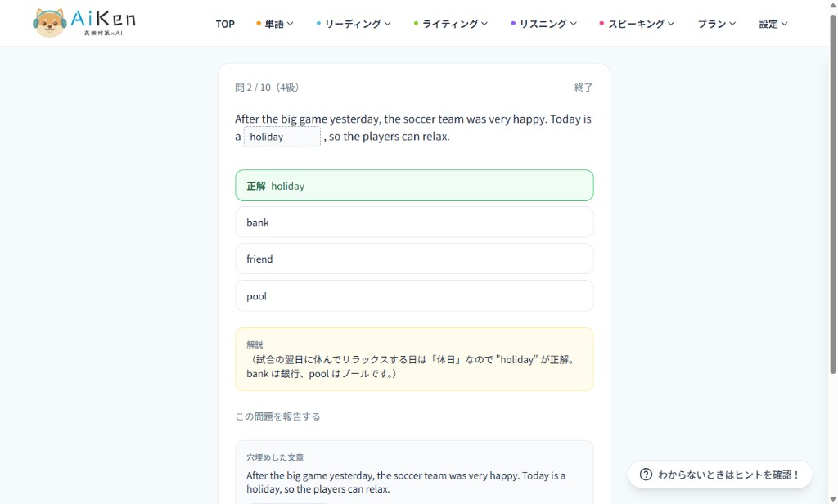The width and height of the screenshot is (838, 504).
Task: Open the TOP menu item
Action: 225,24
